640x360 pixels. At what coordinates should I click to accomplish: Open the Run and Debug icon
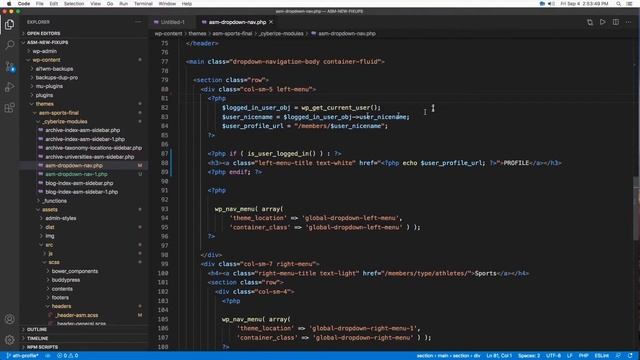click(x=9, y=87)
